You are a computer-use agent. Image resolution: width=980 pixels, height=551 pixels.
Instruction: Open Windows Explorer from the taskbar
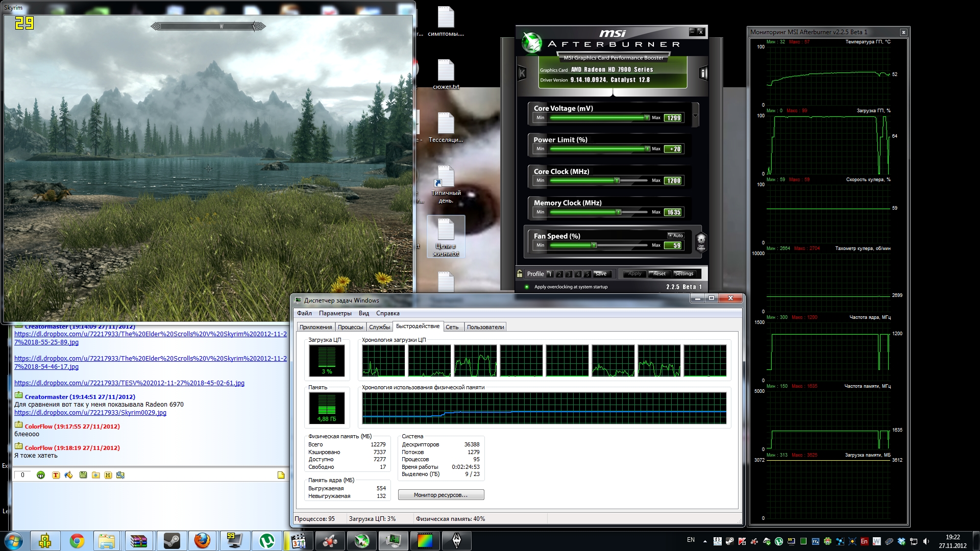tap(107, 541)
